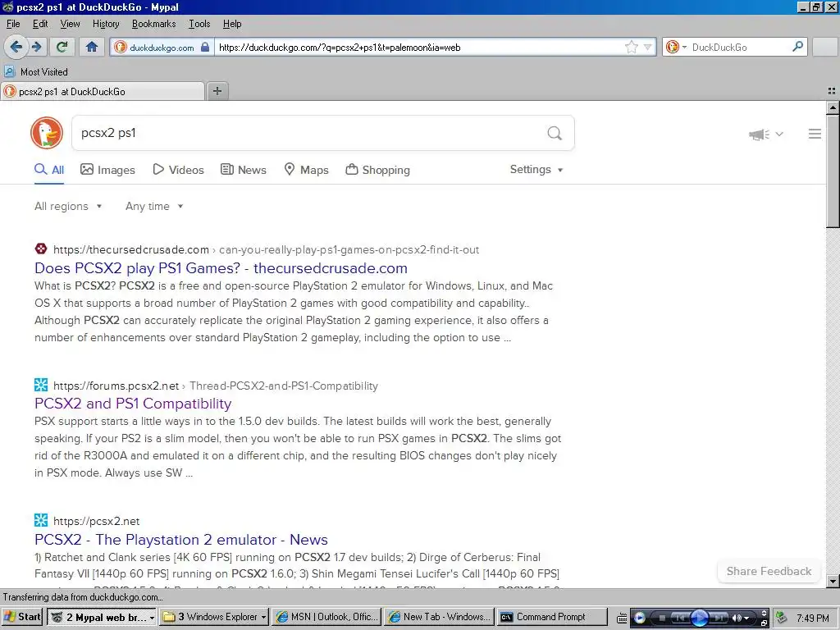The width and height of the screenshot is (840, 630).
Task: Open the megaphone announcements dropdown
Action: pos(765,134)
